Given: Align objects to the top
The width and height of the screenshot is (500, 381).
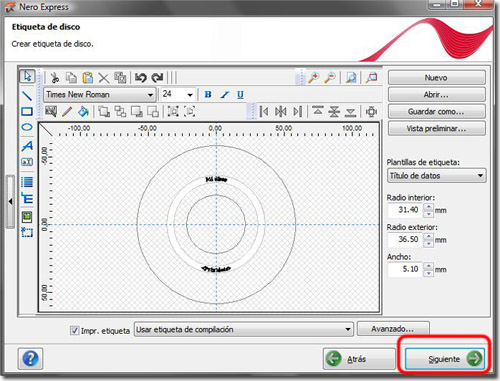Looking at the screenshot, I should tap(318, 111).
